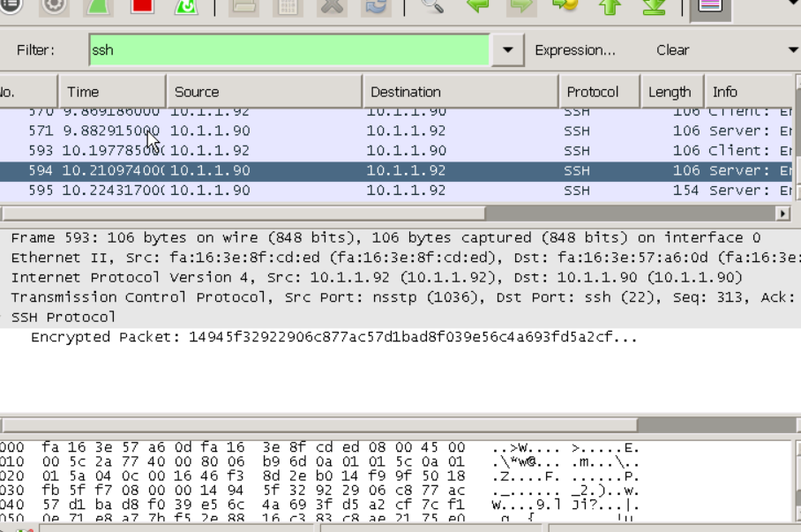This screenshot has width=801, height=532.
Task: Click the 10.21097400 time cell
Action: coord(112,170)
